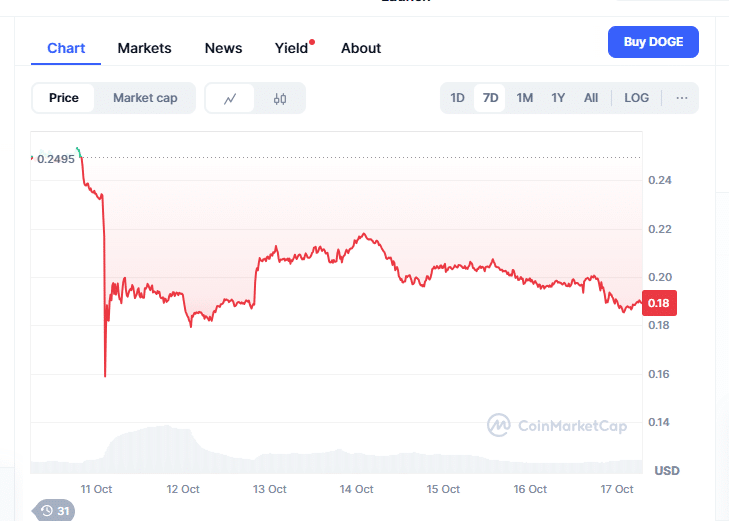Enable LOG scale on chart

pos(636,98)
